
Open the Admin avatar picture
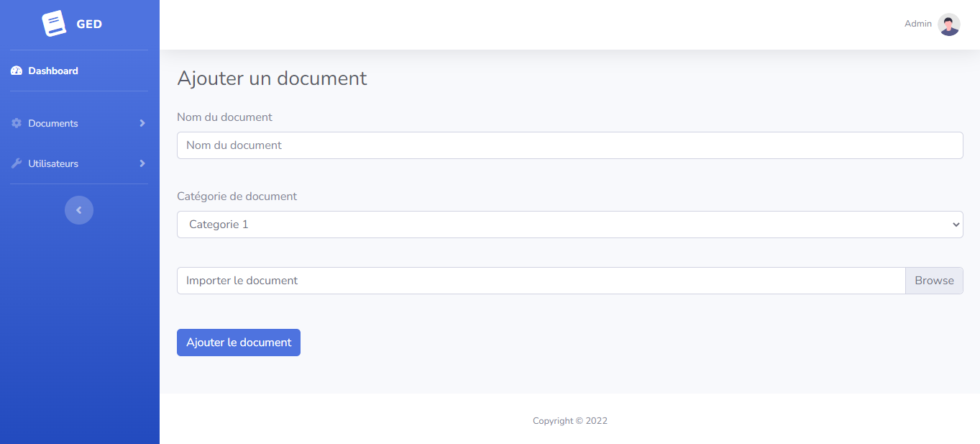pos(948,24)
